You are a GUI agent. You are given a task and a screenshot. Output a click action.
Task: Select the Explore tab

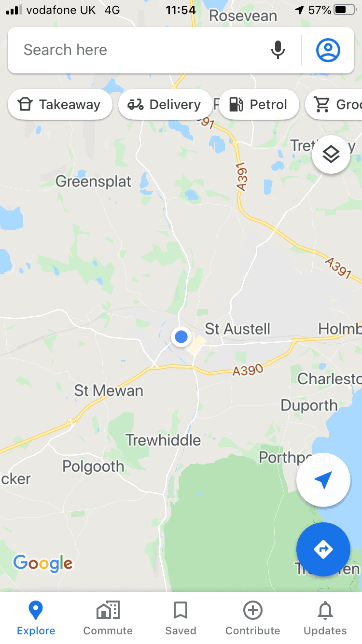pyautogui.click(x=36, y=618)
